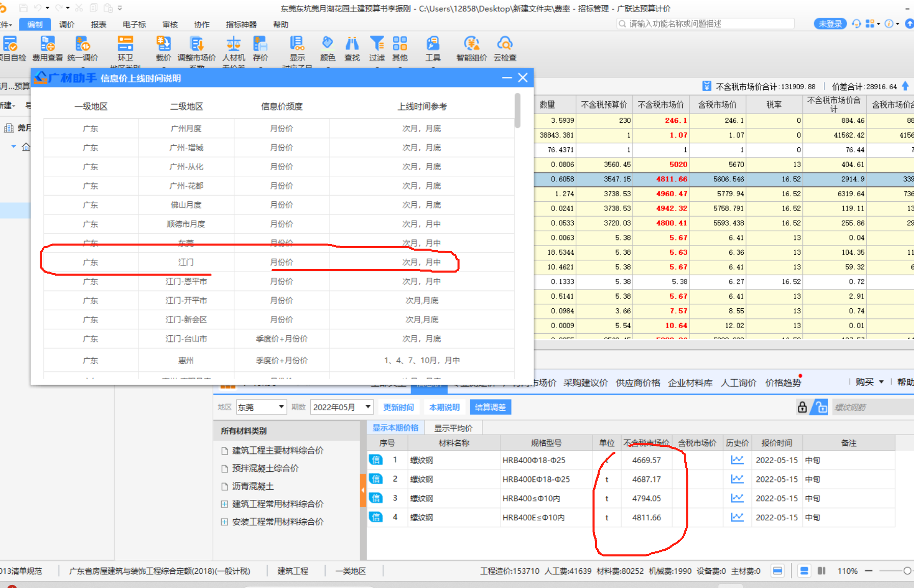Click the status bar column layout icon
Screen dimensions: 914x588
(821, 571)
